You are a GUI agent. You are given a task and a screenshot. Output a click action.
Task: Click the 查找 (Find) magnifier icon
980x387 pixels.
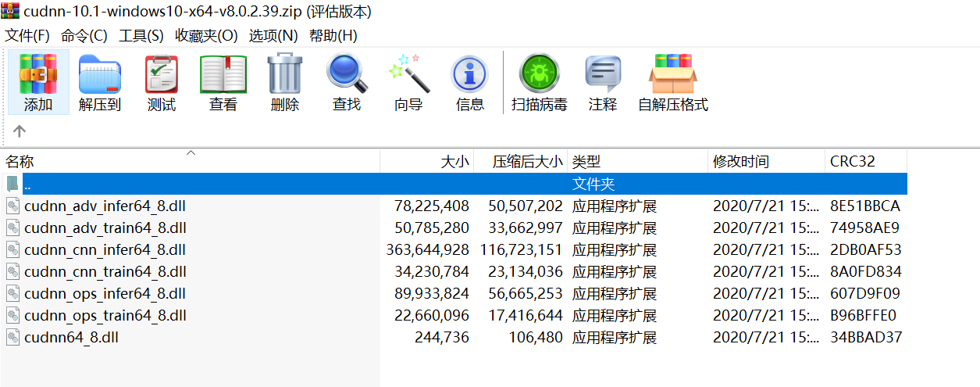click(347, 74)
